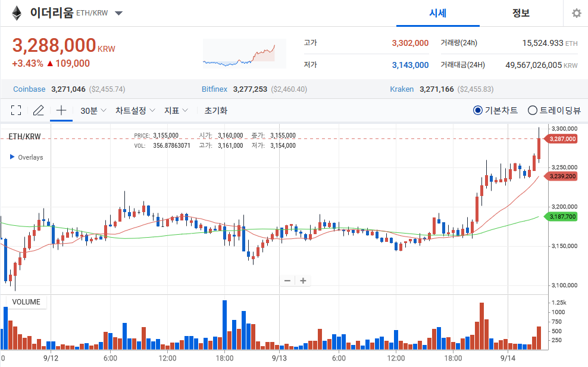Open the Coinbase price link
Viewport: 588px width, 367px height.
pos(29,89)
